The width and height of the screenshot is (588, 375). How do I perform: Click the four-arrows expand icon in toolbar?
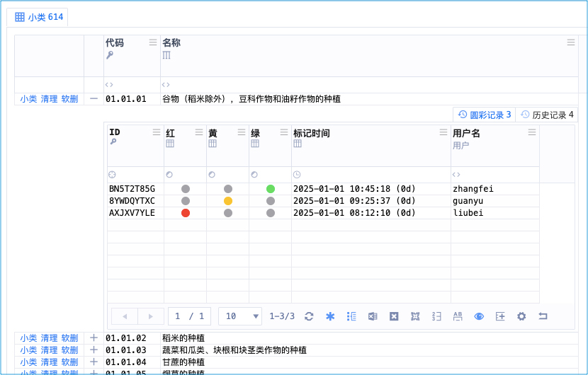pyautogui.click(x=415, y=316)
